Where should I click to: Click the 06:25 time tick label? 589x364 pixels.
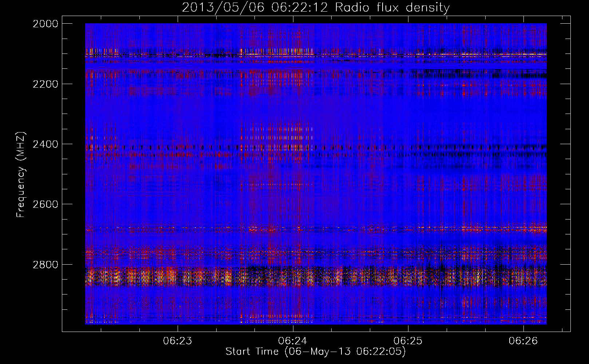coord(408,341)
